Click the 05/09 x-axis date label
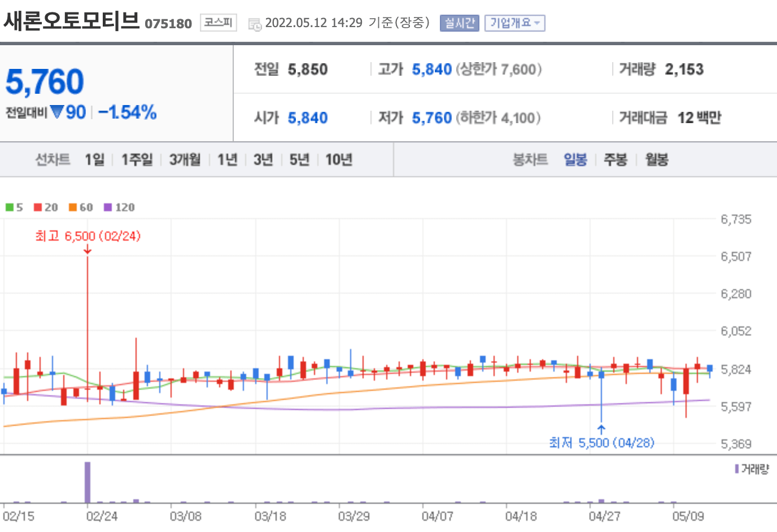This screenshot has width=777, height=532. click(688, 516)
